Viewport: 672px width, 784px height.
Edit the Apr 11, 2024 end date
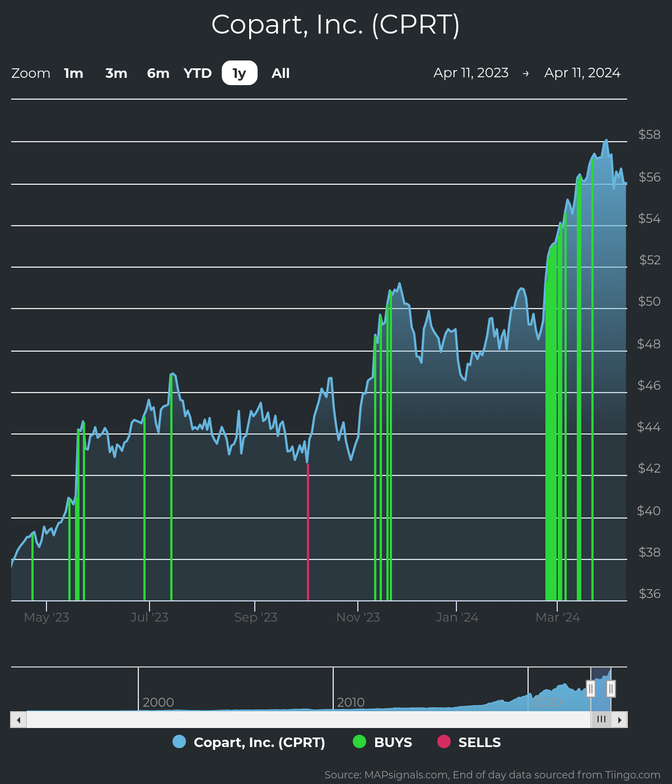[x=582, y=73]
